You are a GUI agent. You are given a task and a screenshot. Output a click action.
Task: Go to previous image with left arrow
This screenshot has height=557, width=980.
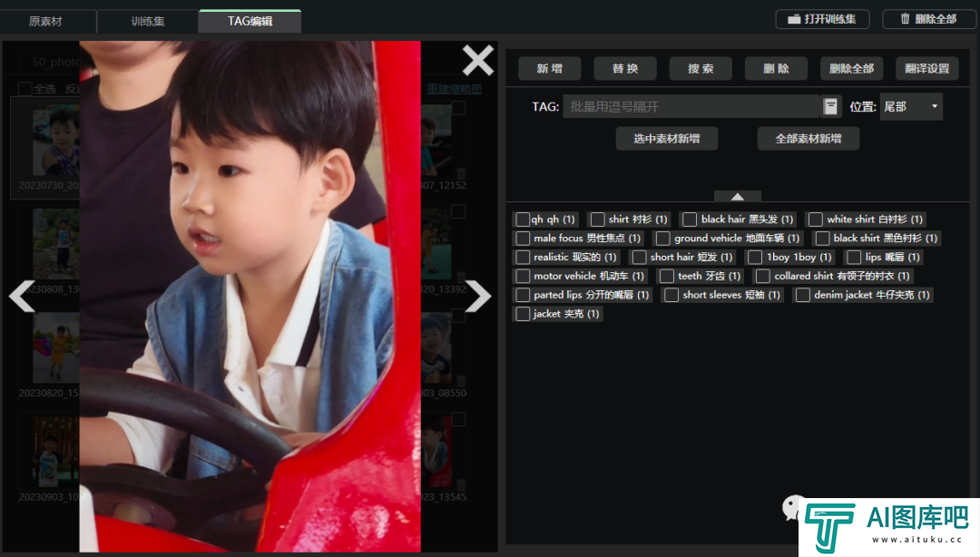22,296
